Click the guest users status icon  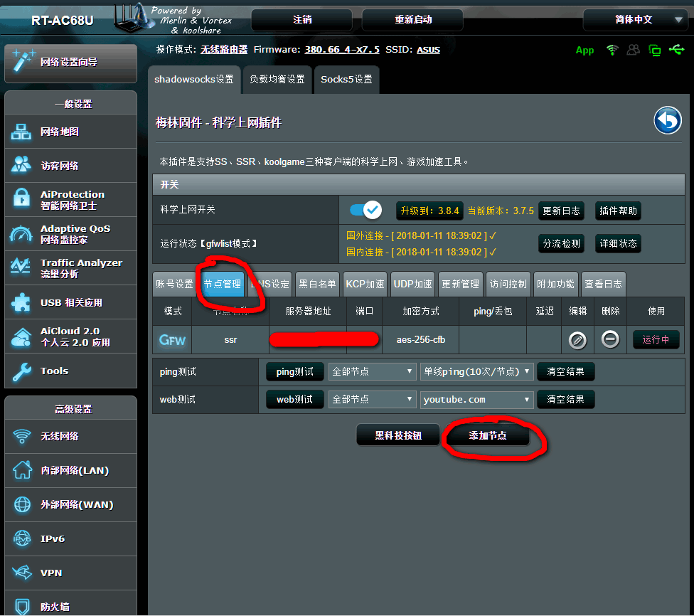(x=633, y=50)
